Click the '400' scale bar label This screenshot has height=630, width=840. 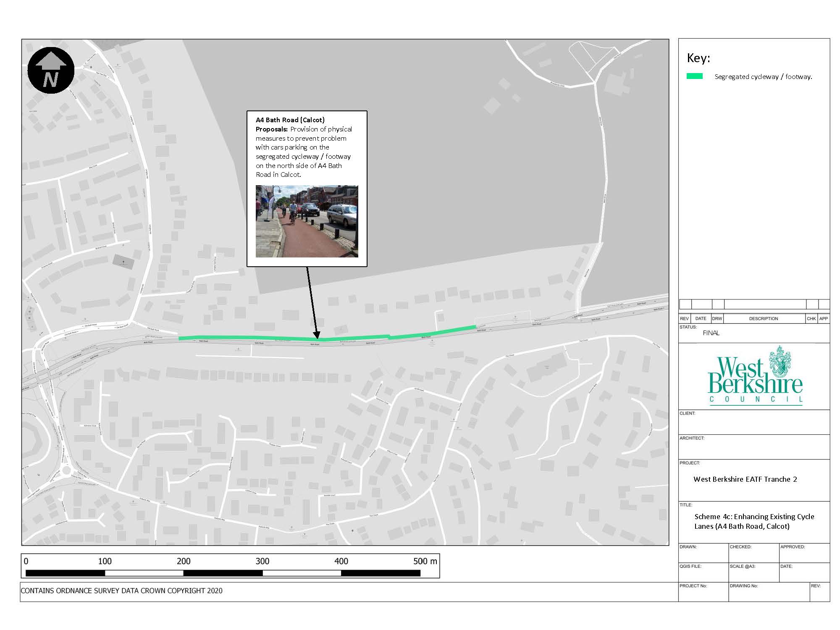click(x=341, y=561)
